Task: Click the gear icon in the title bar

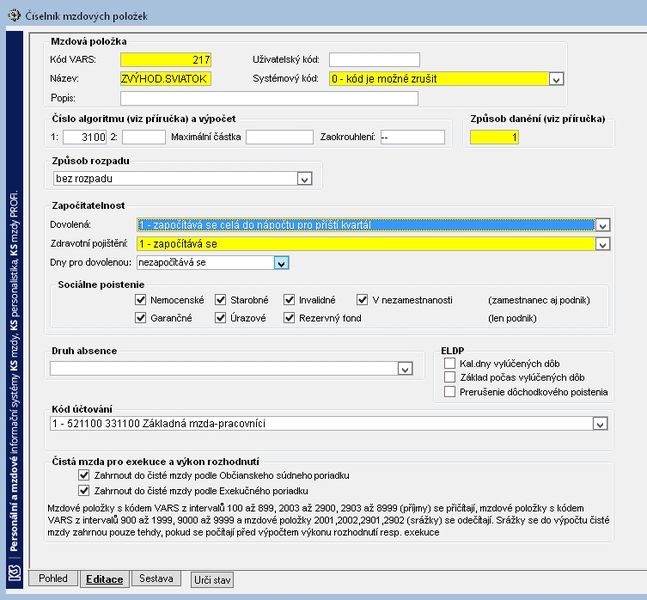Action: pos(14,16)
